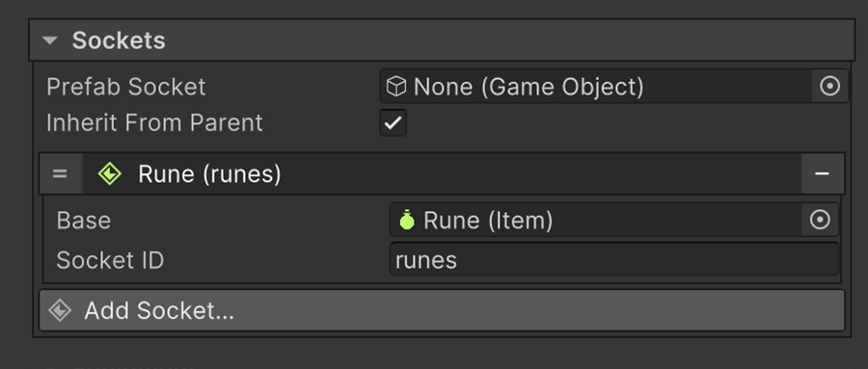The width and height of the screenshot is (868, 369).
Task: Uncheck the Inherit From Parent checkbox
Action: (x=393, y=122)
